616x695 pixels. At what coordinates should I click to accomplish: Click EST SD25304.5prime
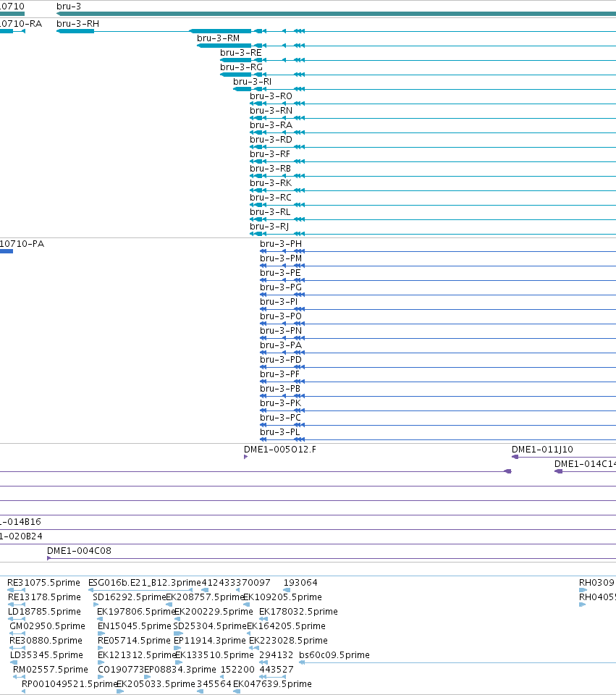click(210, 625)
